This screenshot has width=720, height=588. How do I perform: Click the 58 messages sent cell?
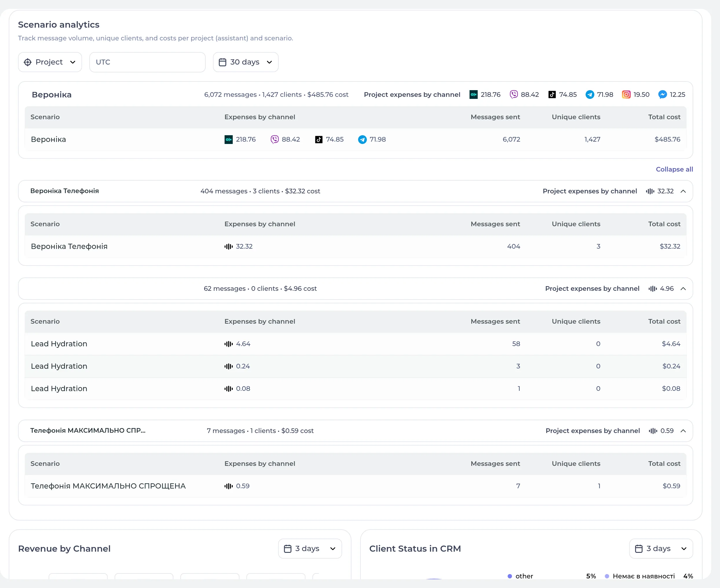pos(516,344)
